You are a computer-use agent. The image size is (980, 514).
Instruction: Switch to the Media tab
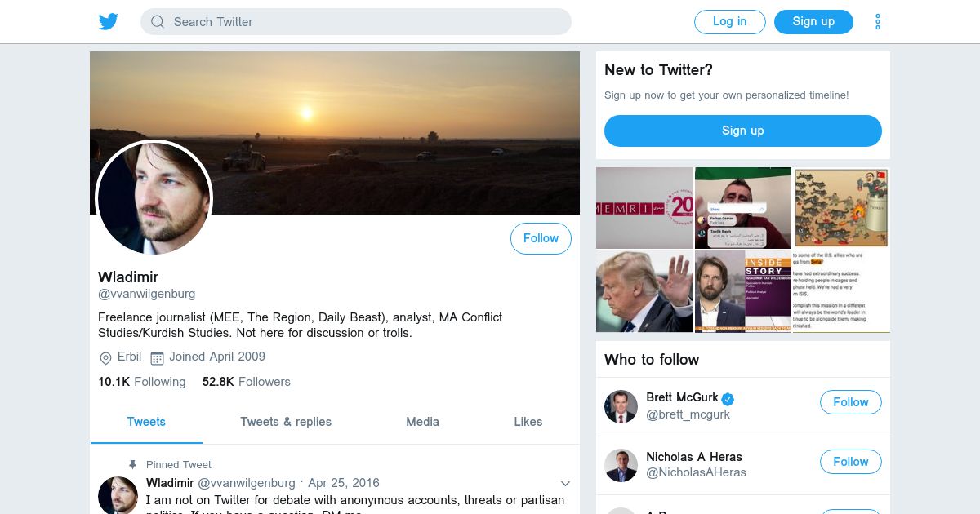[422, 422]
